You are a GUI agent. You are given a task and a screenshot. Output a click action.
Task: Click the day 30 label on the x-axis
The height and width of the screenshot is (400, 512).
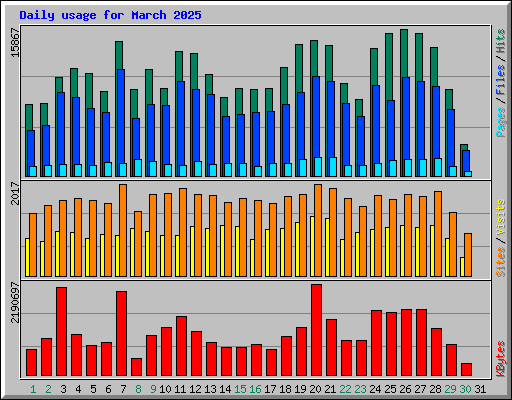pos(465,389)
